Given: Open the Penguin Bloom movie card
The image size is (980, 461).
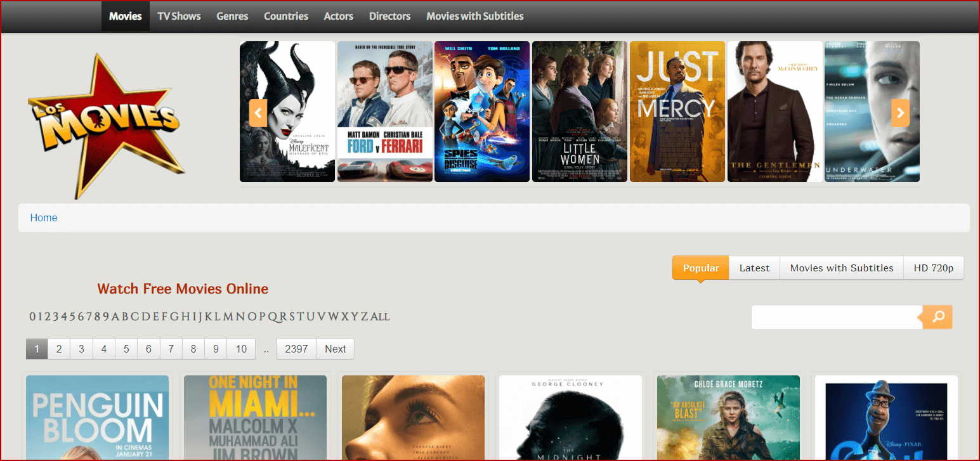Looking at the screenshot, I should point(98,417).
